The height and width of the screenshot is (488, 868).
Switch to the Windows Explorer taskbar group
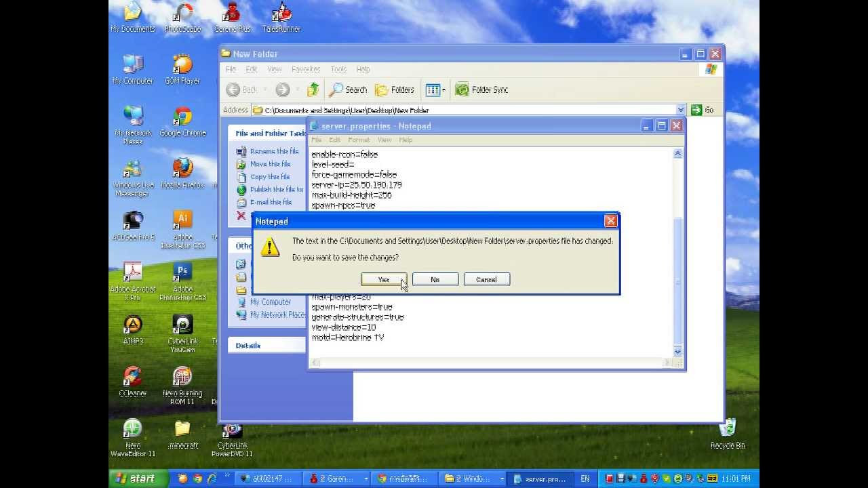tap(472, 479)
